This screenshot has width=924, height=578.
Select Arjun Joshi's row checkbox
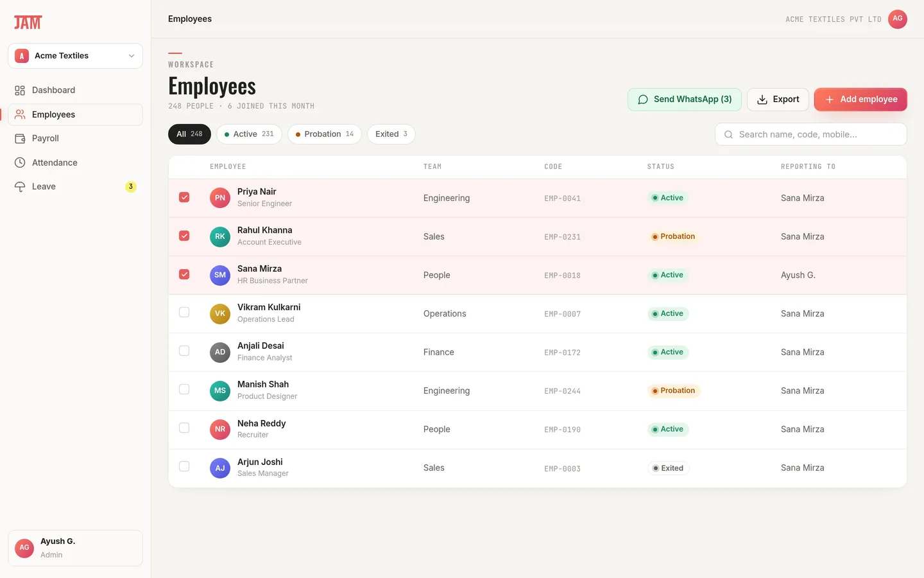pyautogui.click(x=184, y=466)
